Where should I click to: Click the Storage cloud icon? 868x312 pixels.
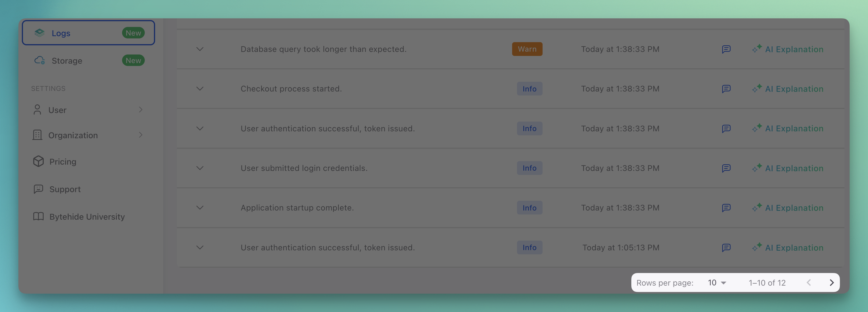click(39, 61)
